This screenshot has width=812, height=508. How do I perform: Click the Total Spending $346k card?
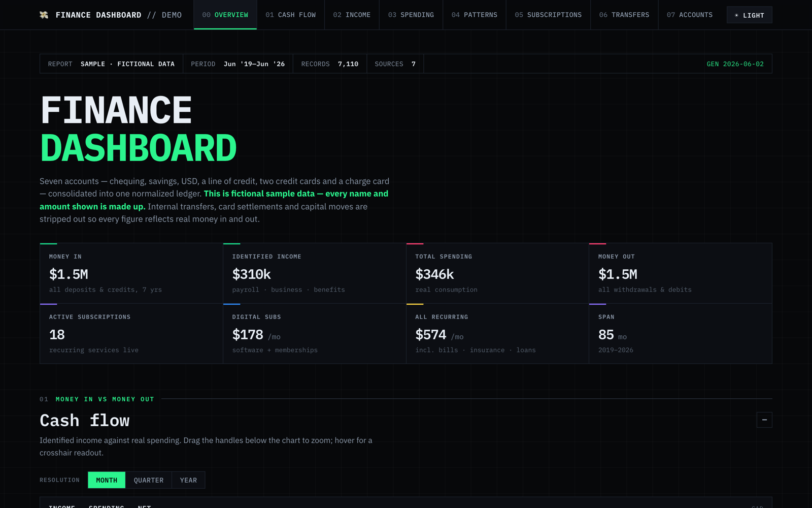pos(497,273)
